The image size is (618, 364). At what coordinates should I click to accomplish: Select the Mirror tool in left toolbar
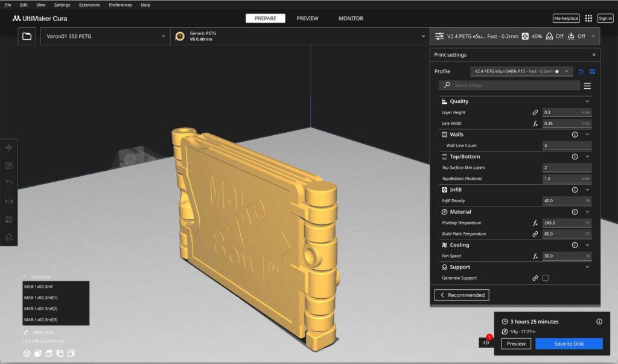pos(8,201)
